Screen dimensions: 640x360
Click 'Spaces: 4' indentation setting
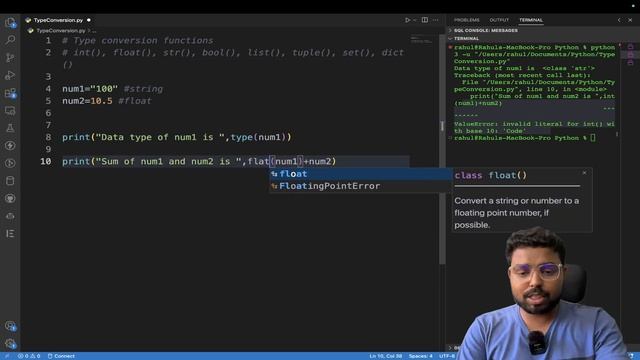coord(420,356)
